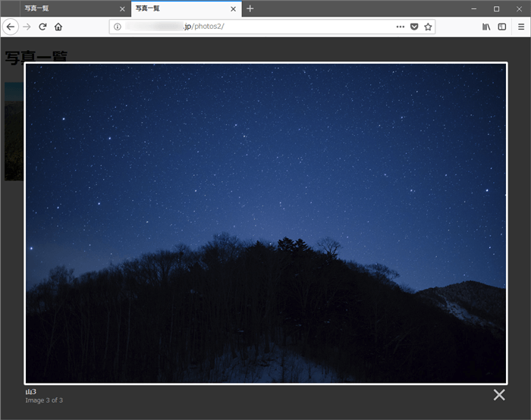Save the page to Pocket
Viewport: 531px width, 420px height.
click(414, 27)
